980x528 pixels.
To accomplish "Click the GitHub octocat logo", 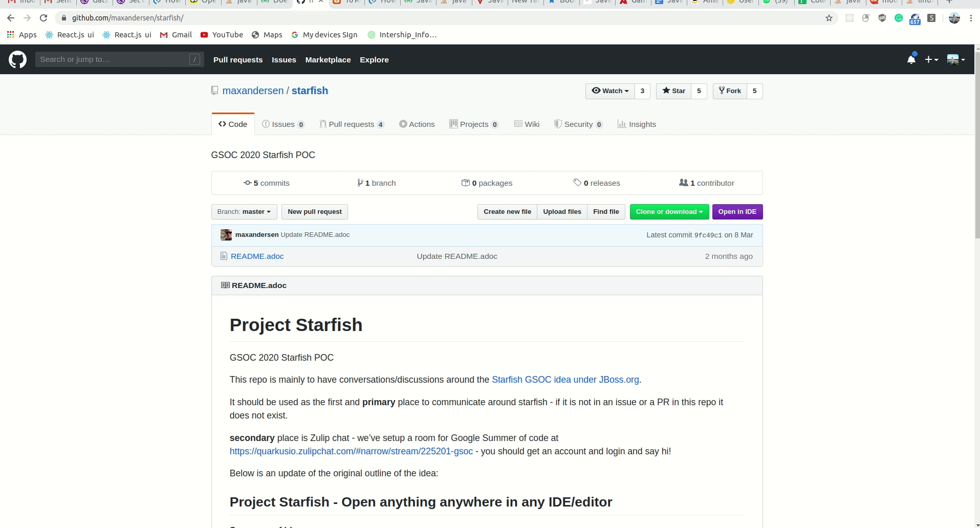I will 17,59.
